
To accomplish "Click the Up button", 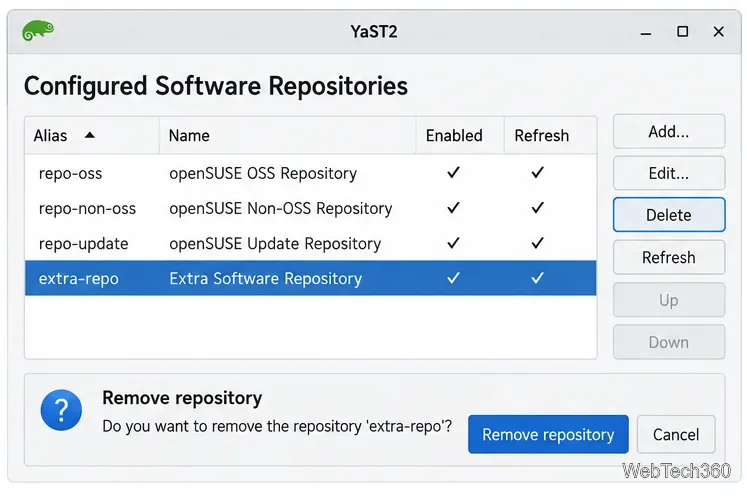I will [669, 300].
